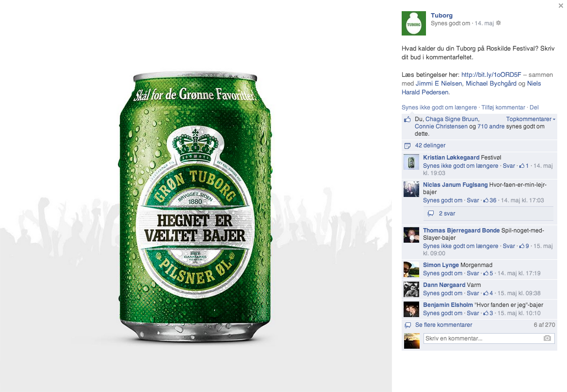Expand Se flere kommentarer
567x392 pixels.
pyautogui.click(x=443, y=325)
